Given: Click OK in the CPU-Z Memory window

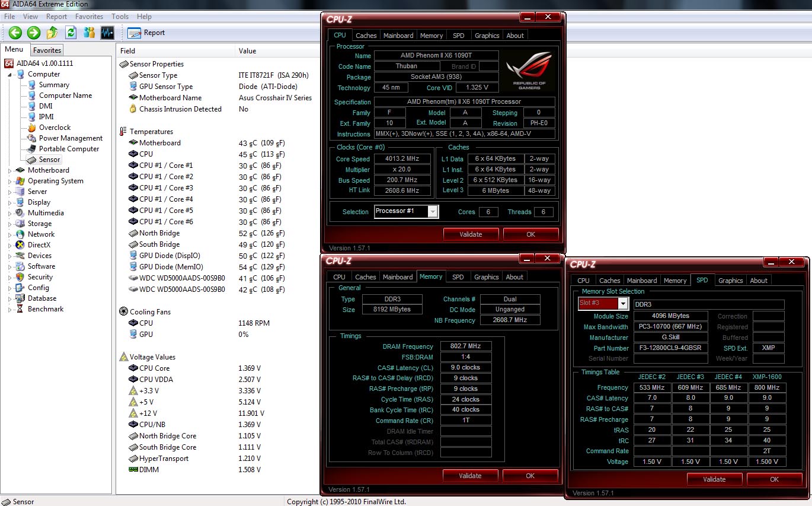Looking at the screenshot, I should click(530, 476).
